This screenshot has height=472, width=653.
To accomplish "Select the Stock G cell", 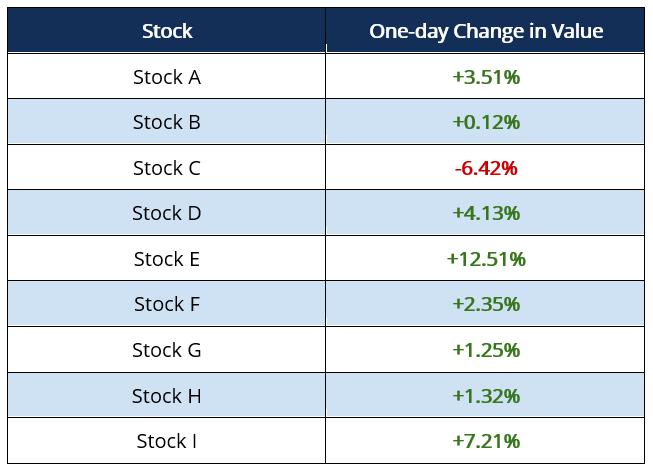I will click(x=167, y=350).
